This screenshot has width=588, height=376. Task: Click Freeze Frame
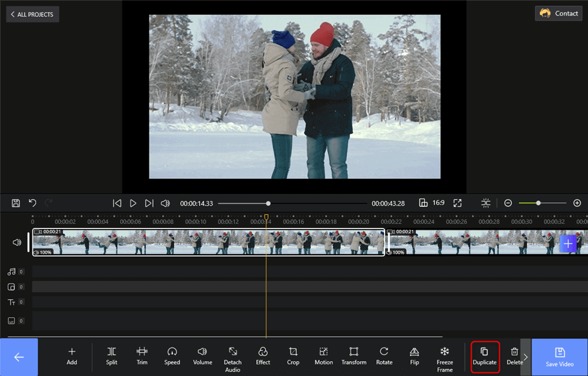pos(445,360)
